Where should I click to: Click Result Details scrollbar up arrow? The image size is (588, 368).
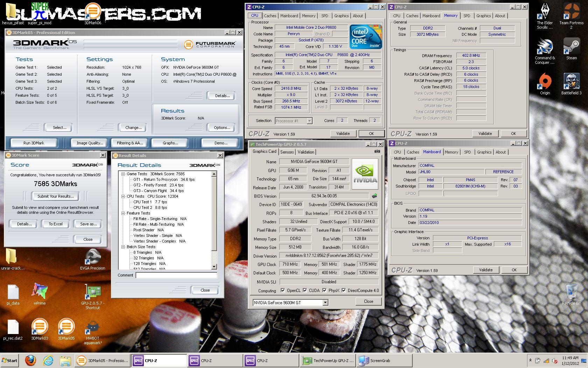[x=214, y=174]
